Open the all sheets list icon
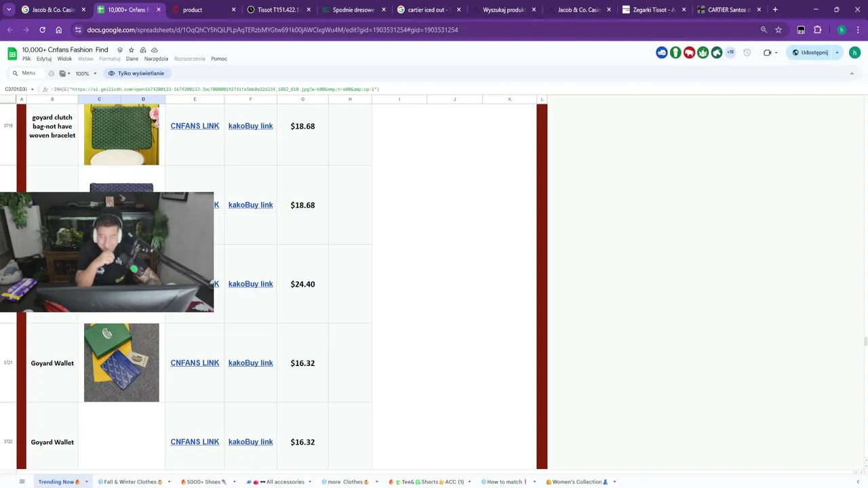The width and height of the screenshot is (868, 488). [22, 482]
